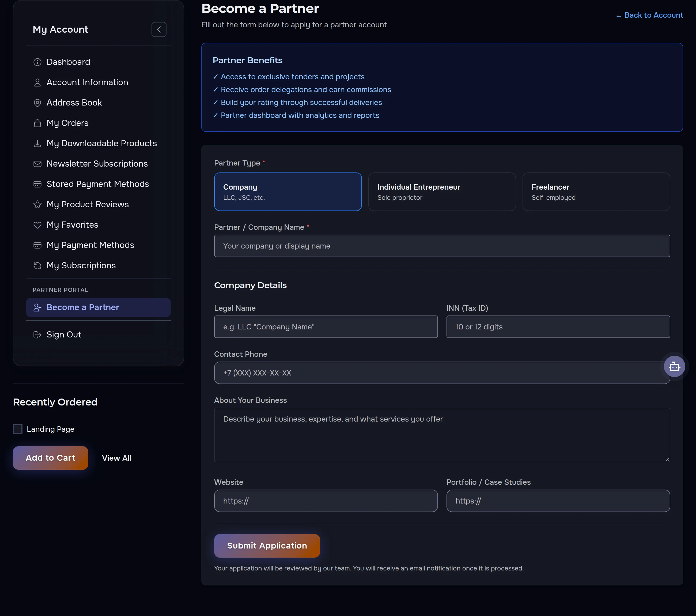
Task: Click the Address Book pin icon
Action: pos(37,103)
